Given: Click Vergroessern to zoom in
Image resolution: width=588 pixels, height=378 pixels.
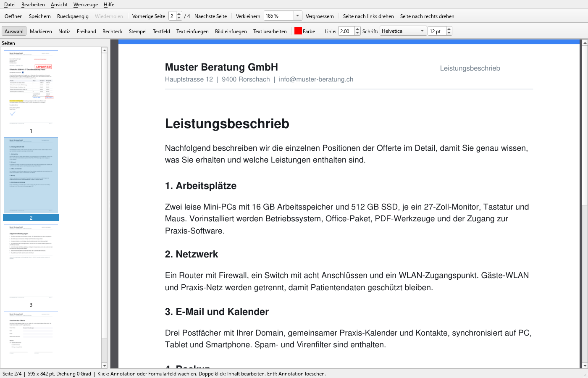Looking at the screenshot, I should click(x=320, y=16).
